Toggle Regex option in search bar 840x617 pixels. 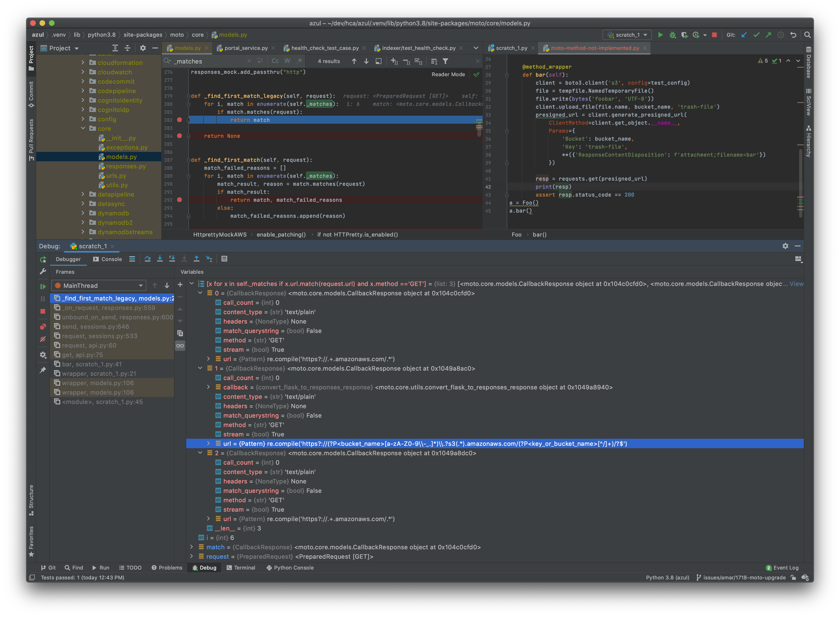coord(300,61)
